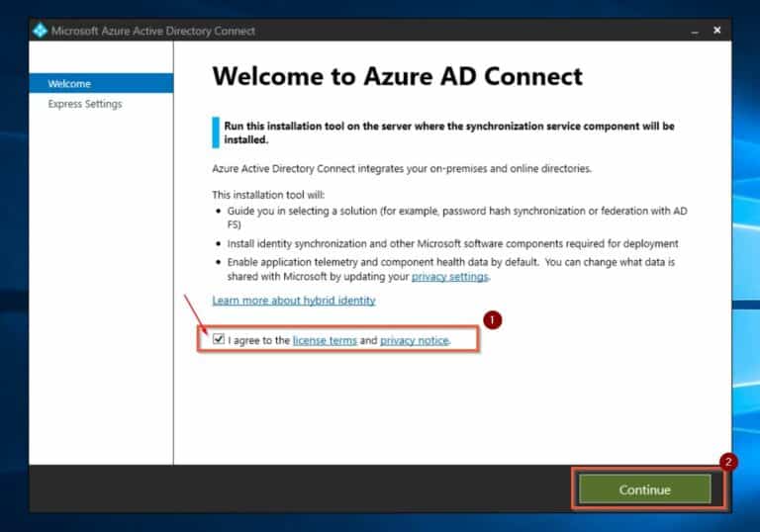Image resolution: width=760 pixels, height=532 pixels.
Task: Open the license terms link
Action: click(325, 340)
